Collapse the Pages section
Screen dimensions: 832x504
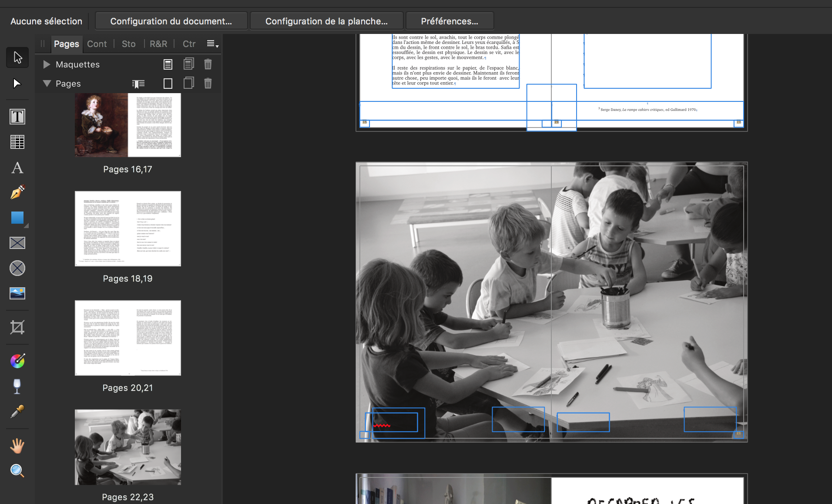tap(47, 84)
